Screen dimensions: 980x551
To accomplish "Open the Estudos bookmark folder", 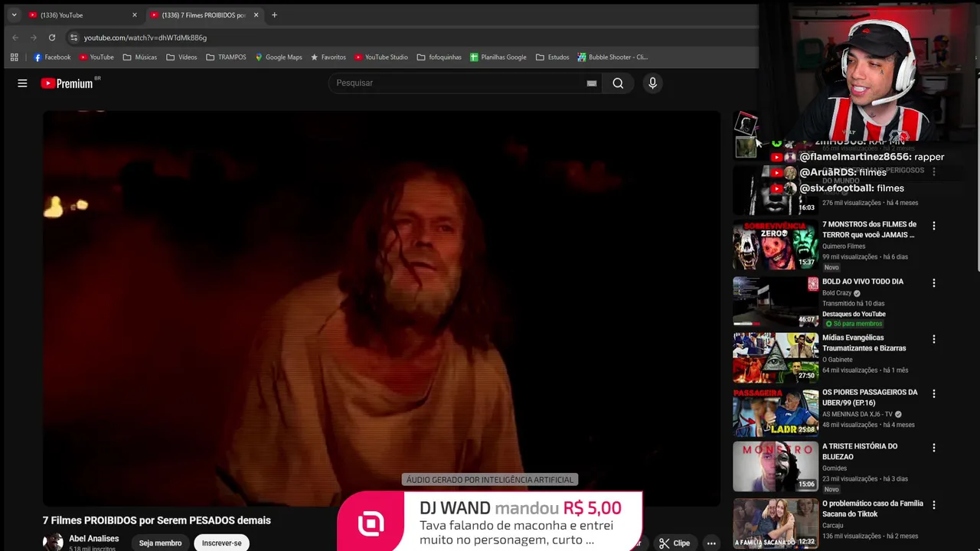I will tap(552, 57).
